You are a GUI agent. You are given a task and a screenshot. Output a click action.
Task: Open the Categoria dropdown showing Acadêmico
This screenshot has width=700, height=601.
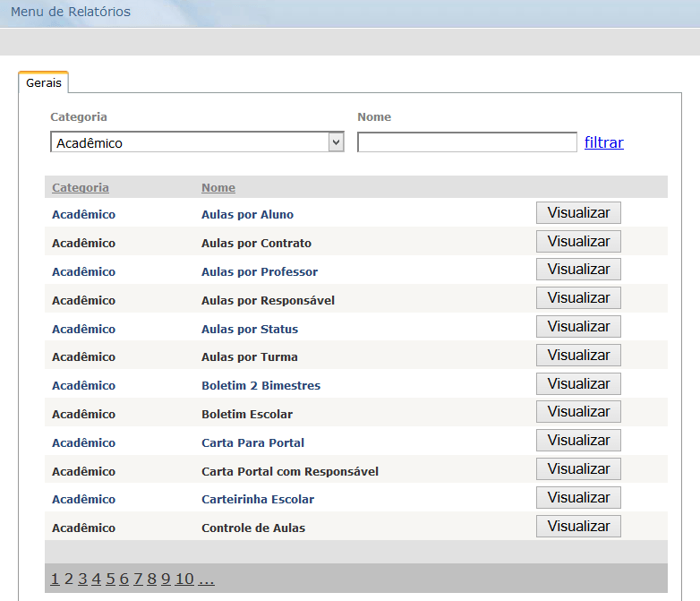click(x=197, y=142)
